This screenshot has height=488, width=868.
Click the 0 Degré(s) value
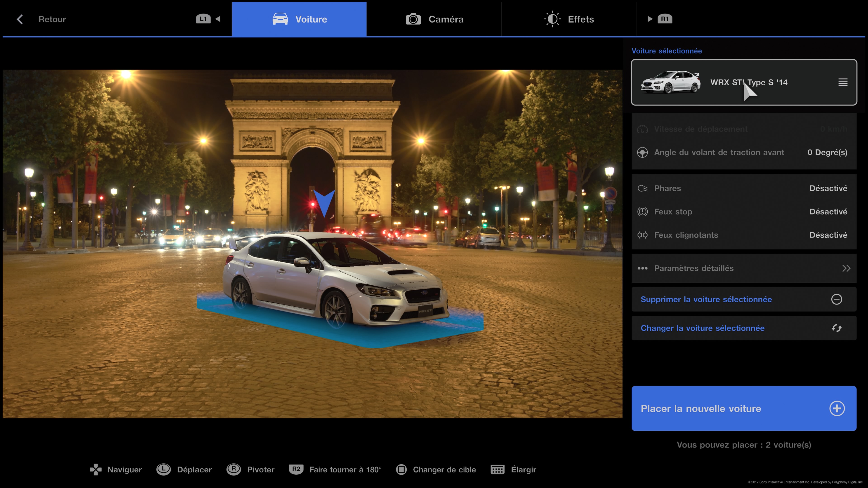[x=827, y=152]
